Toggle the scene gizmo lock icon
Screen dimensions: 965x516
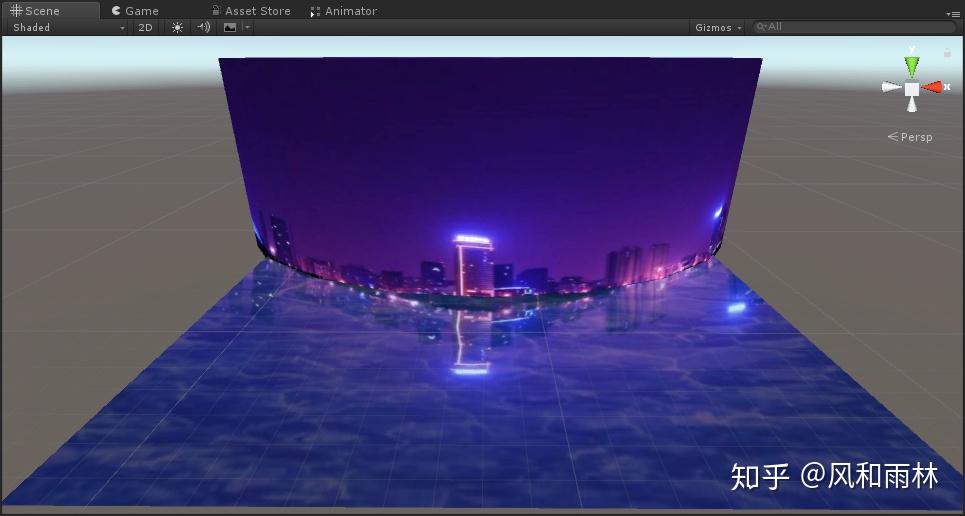[x=948, y=53]
